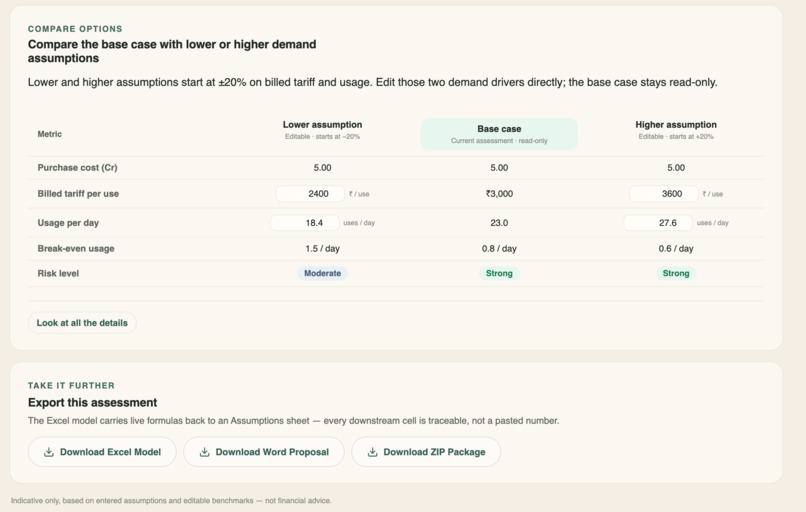This screenshot has height=512, width=806.
Task: Click the Break-even usage row label
Action: (76, 248)
